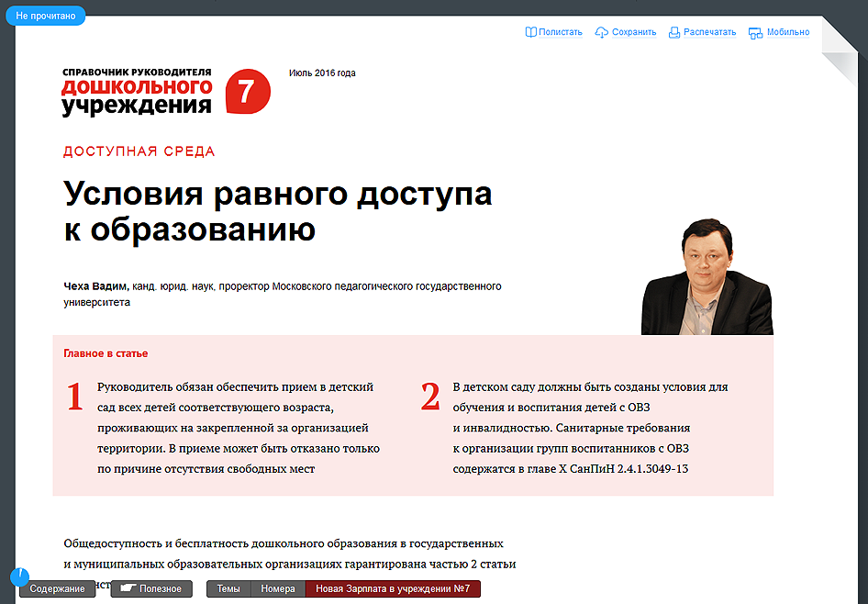
Task: Click the Главное в статье heading
Action: pyautogui.click(x=106, y=353)
